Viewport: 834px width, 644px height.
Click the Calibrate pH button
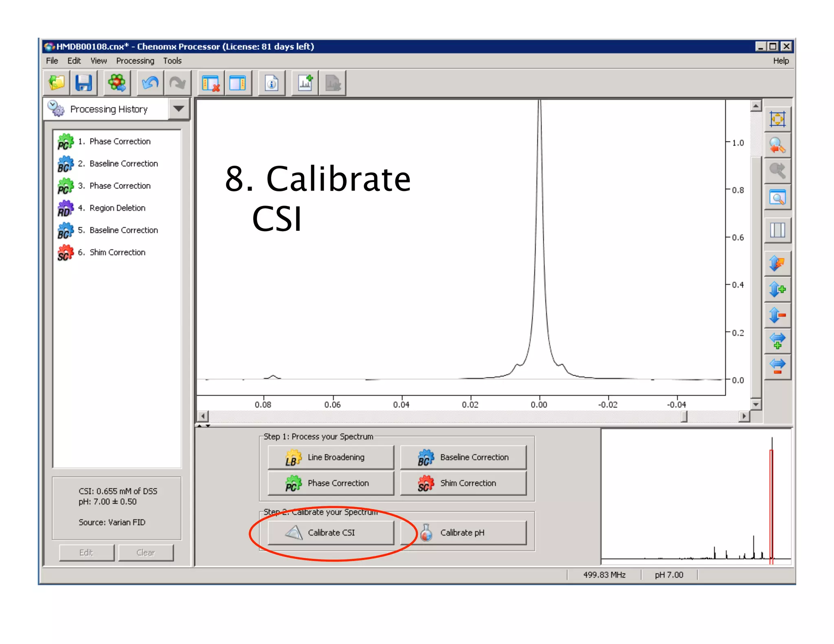463,532
